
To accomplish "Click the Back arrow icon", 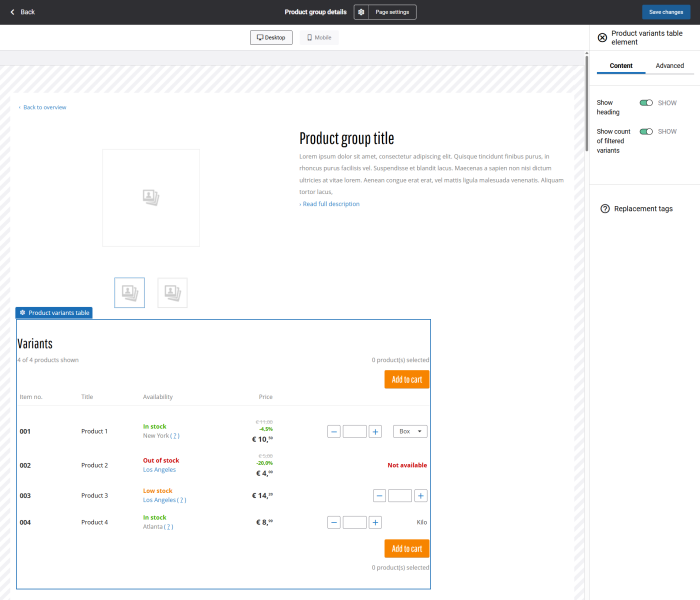I will 13,12.
